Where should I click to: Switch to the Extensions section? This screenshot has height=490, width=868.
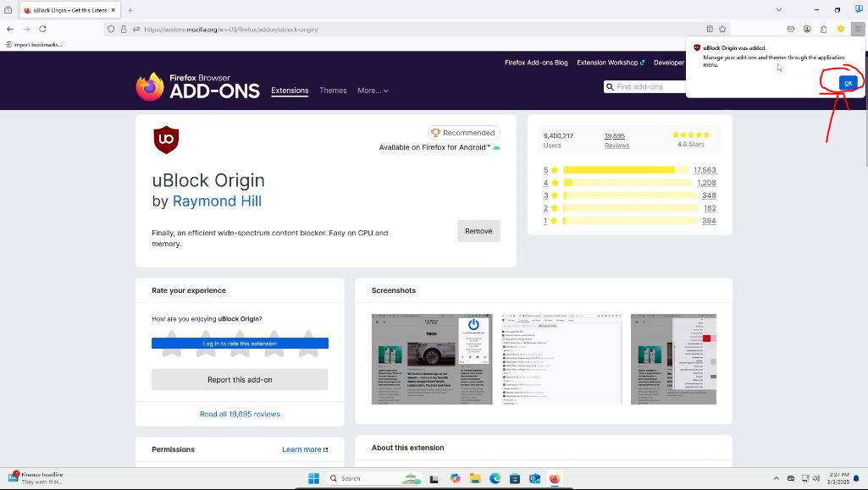coord(290,91)
